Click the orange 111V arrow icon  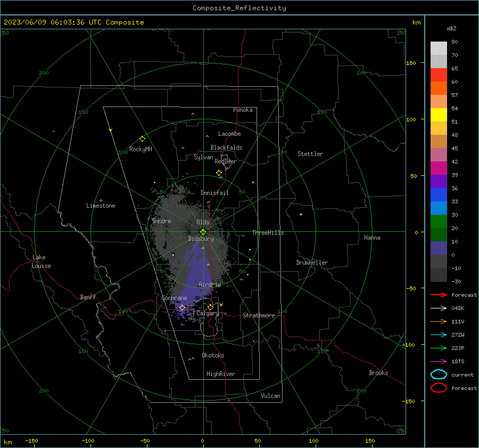point(439,321)
